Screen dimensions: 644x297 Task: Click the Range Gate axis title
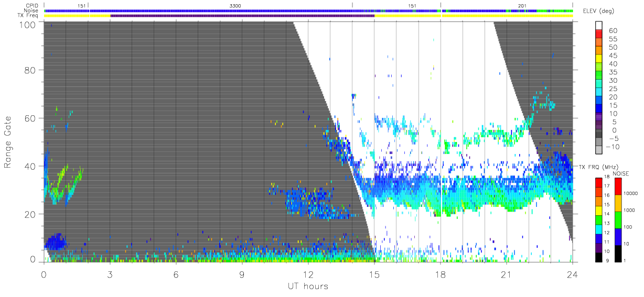coord(8,142)
